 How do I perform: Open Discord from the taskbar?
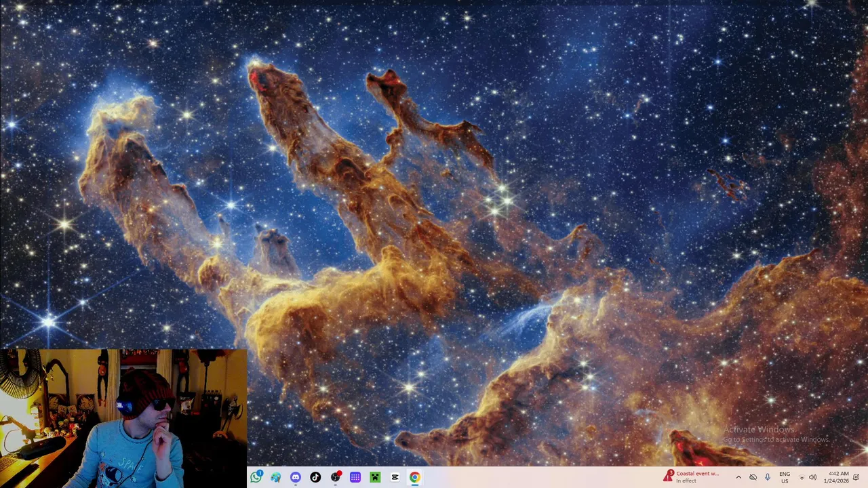296,477
